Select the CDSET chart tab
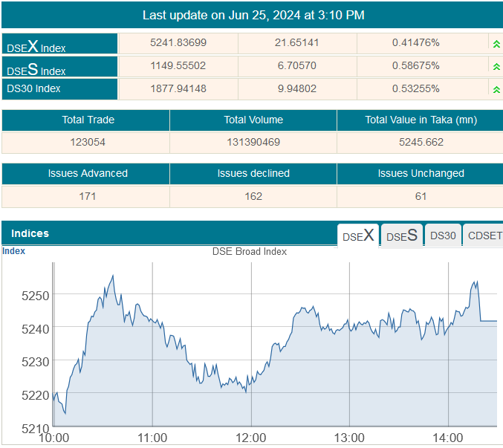Viewport: 503px width, 448px height. click(484, 236)
